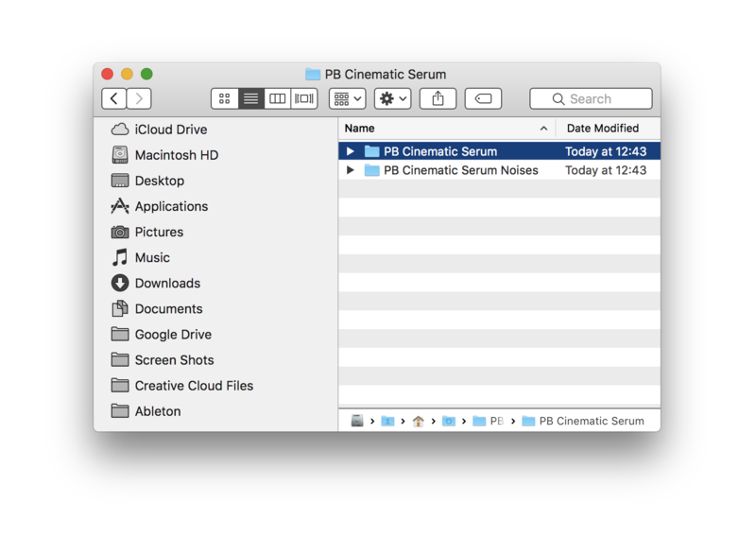The width and height of the screenshot is (756, 538).
Task: Go back using the back arrow
Action: 114,98
